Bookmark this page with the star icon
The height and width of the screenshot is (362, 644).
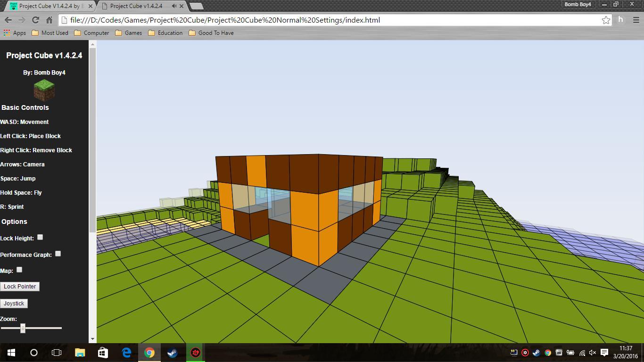coord(606,20)
